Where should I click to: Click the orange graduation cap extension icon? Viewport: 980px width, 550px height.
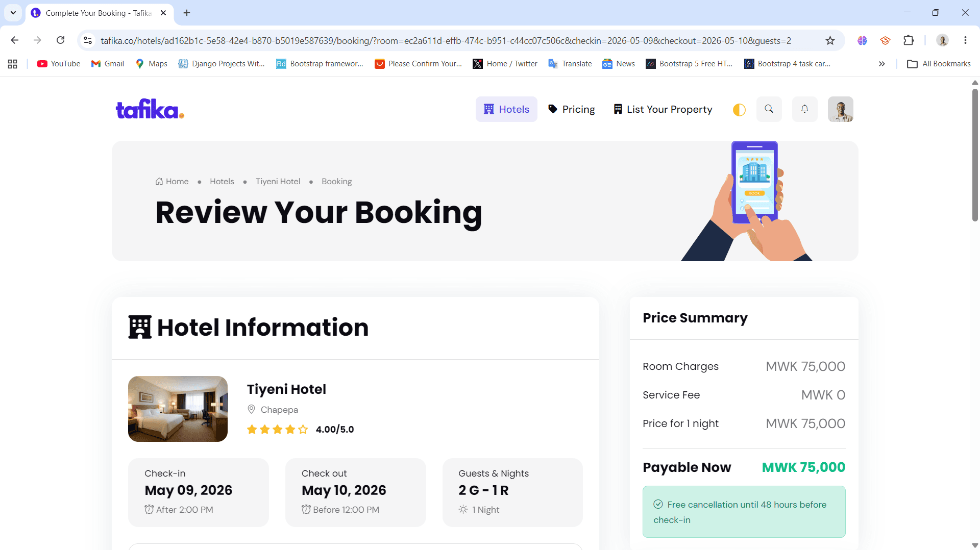point(885,40)
